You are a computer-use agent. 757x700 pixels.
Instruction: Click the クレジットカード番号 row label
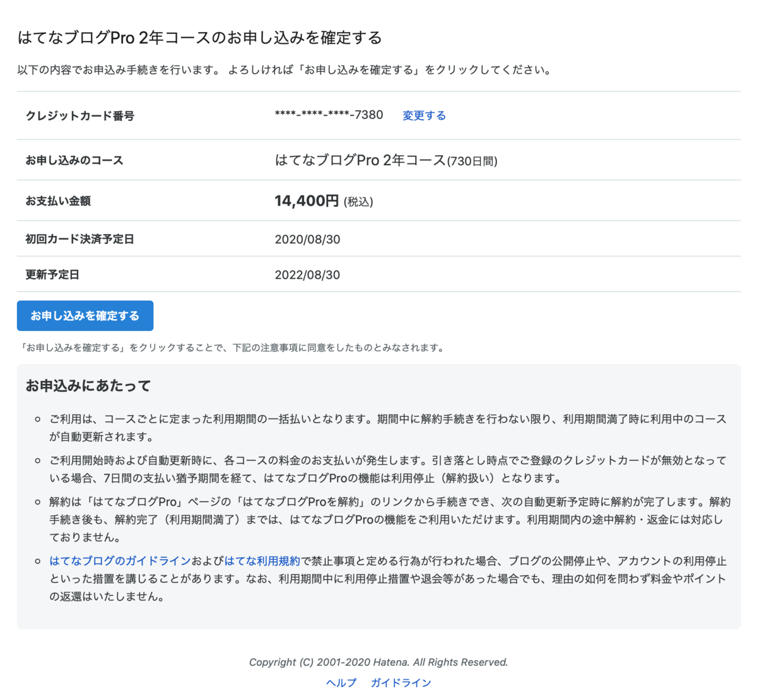pos(80,115)
